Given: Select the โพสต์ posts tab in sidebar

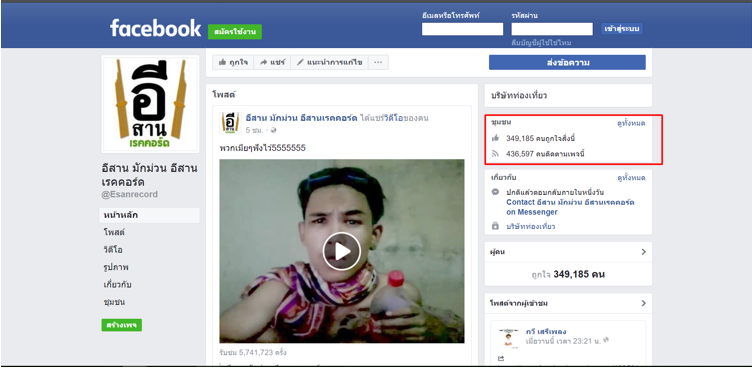Looking at the screenshot, I should [x=114, y=233].
